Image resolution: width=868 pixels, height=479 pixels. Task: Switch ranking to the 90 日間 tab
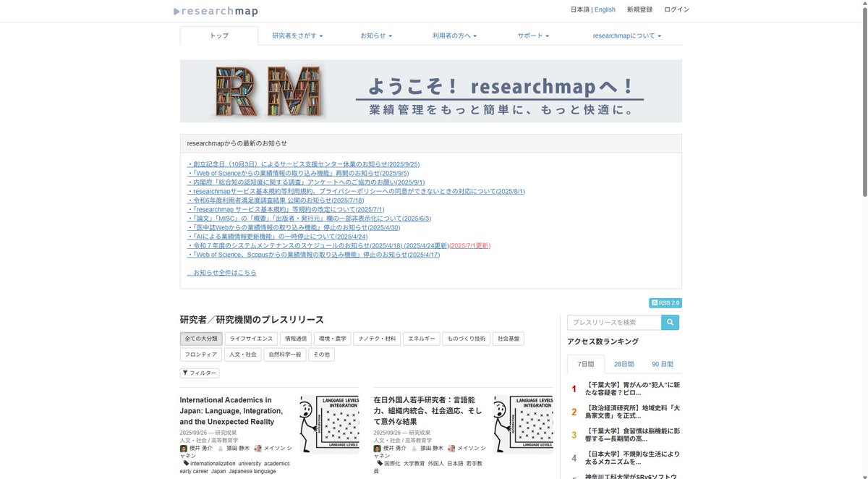(662, 364)
